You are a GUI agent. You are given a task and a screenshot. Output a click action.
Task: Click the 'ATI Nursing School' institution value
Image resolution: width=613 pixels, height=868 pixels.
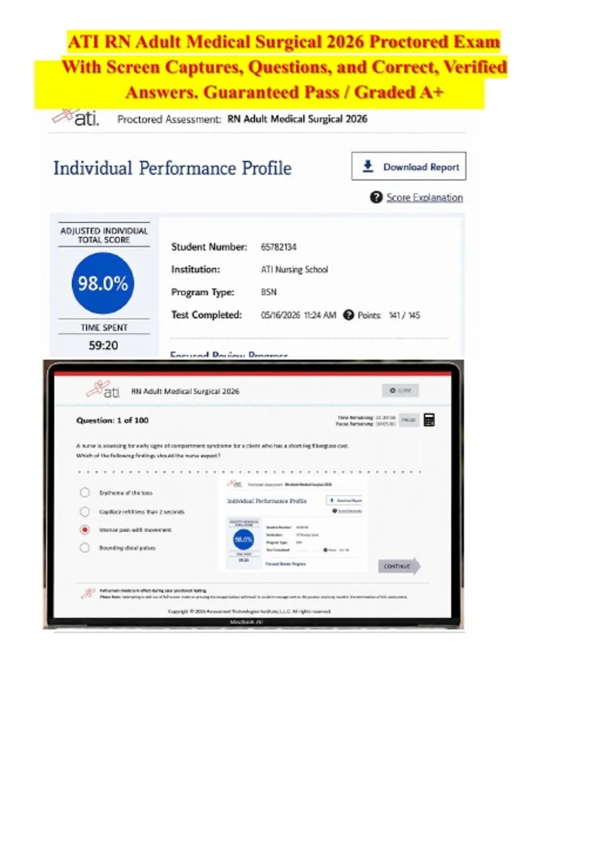pos(294,270)
